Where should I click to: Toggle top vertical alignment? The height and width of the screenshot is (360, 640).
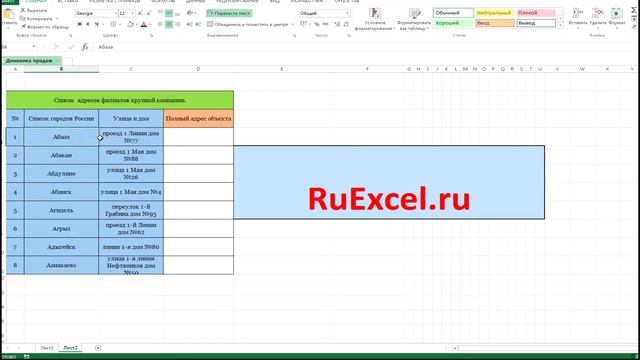pyautogui.click(x=160, y=13)
